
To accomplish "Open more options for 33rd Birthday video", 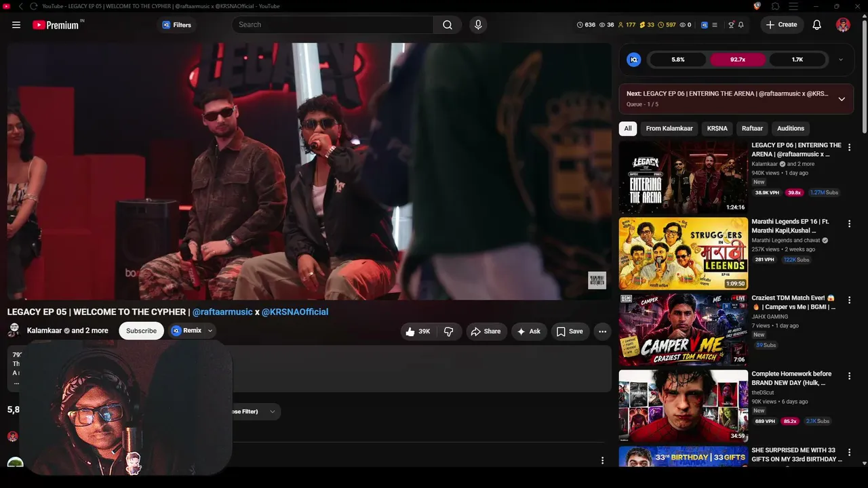I will pyautogui.click(x=849, y=452).
